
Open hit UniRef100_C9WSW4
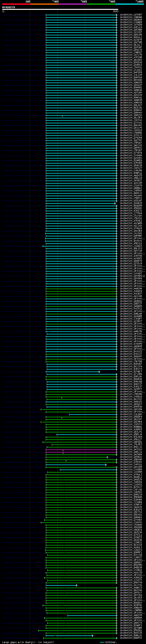click(x=131, y=17)
